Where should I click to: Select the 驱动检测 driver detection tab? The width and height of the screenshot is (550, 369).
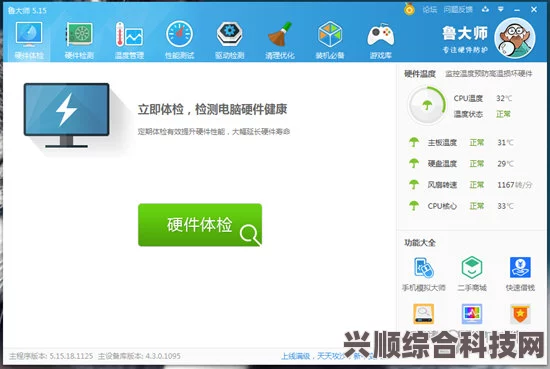pyautogui.click(x=229, y=40)
